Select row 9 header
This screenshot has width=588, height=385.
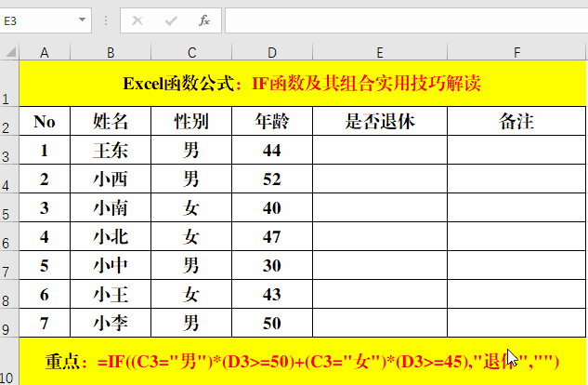pyautogui.click(x=9, y=323)
